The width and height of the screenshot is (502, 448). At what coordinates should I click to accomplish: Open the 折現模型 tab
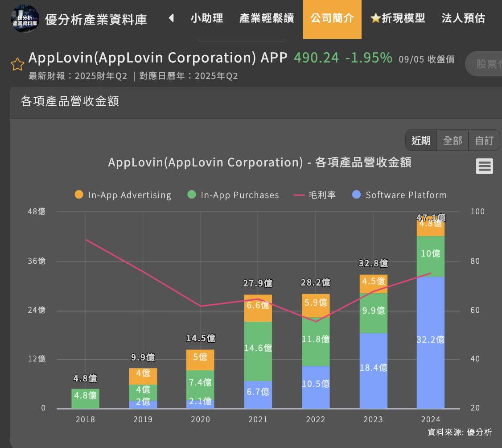tap(398, 18)
